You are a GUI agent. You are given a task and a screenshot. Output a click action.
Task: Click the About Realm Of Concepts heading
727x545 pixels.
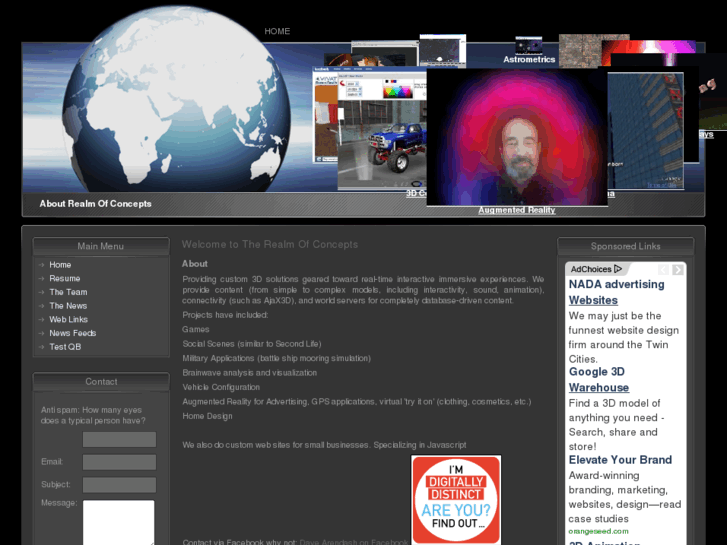pyautogui.click(x=96, y=204)
